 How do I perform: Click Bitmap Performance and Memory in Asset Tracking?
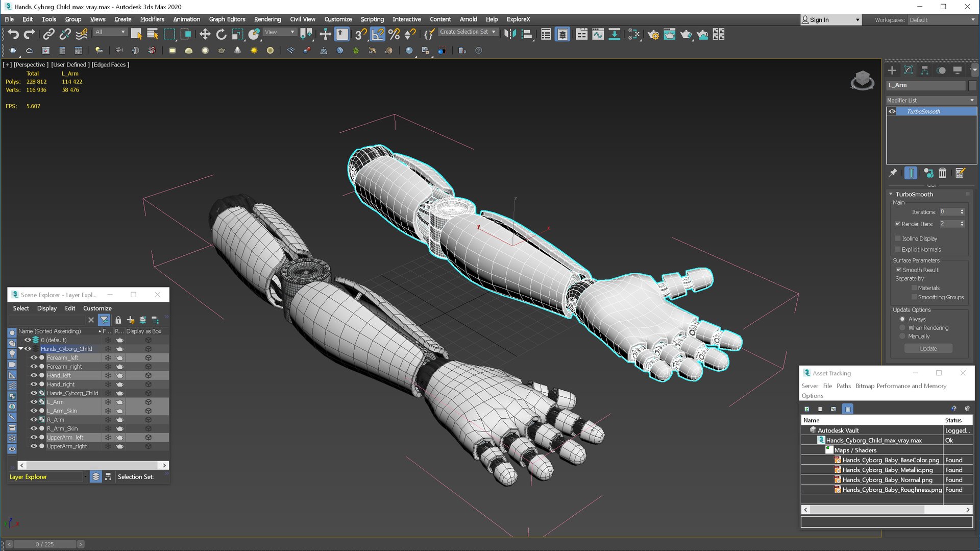(x=901, y=386)
